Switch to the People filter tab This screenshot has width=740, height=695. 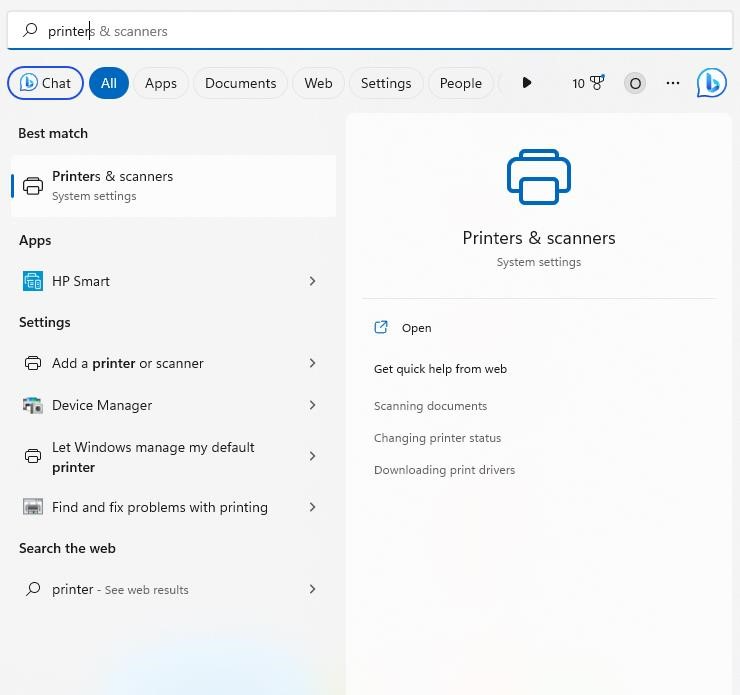coord(461,83)
